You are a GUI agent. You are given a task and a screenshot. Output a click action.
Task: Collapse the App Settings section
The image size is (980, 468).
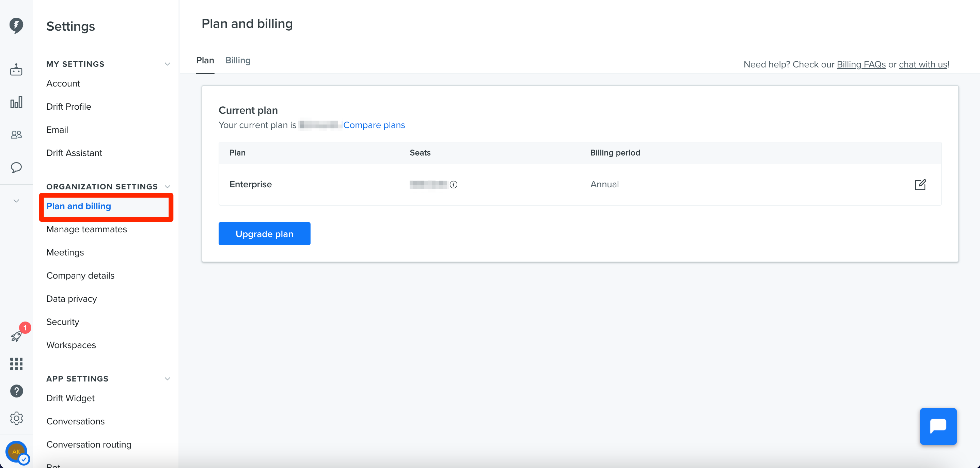point(168,378)
